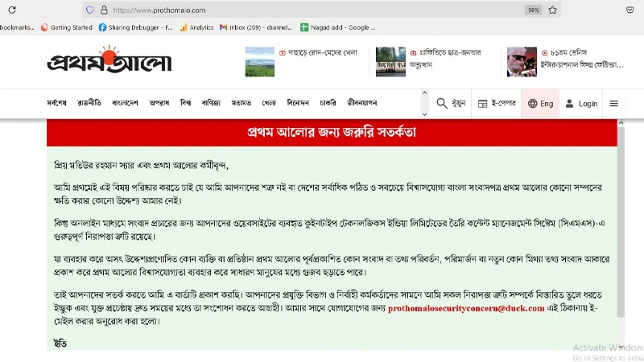Click the padlock site security icon
The height and width of the screenshot is (362, 644).
tap(102, 10)
